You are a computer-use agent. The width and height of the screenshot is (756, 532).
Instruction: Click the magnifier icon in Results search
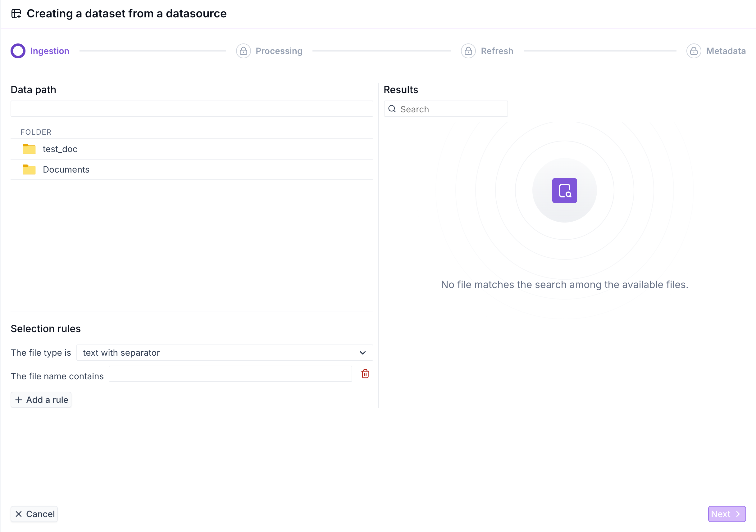coord(392,109)
